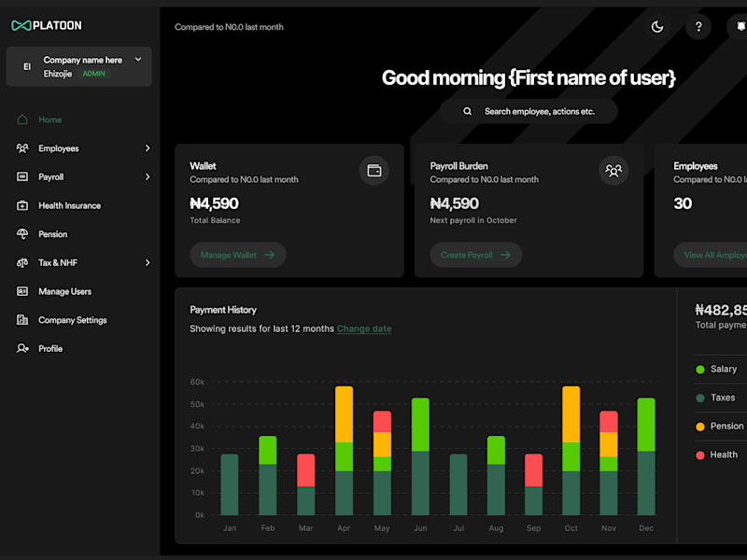The image size is (747, 560).
Task: Click the December bar in chart
Action: click(646, 456)
